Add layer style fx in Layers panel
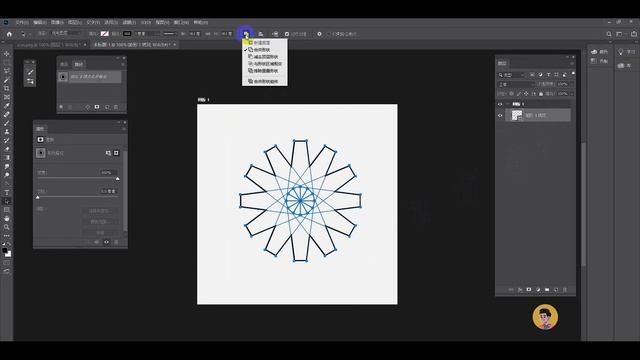This screenshot has width=640, height=360. point(520,289)
